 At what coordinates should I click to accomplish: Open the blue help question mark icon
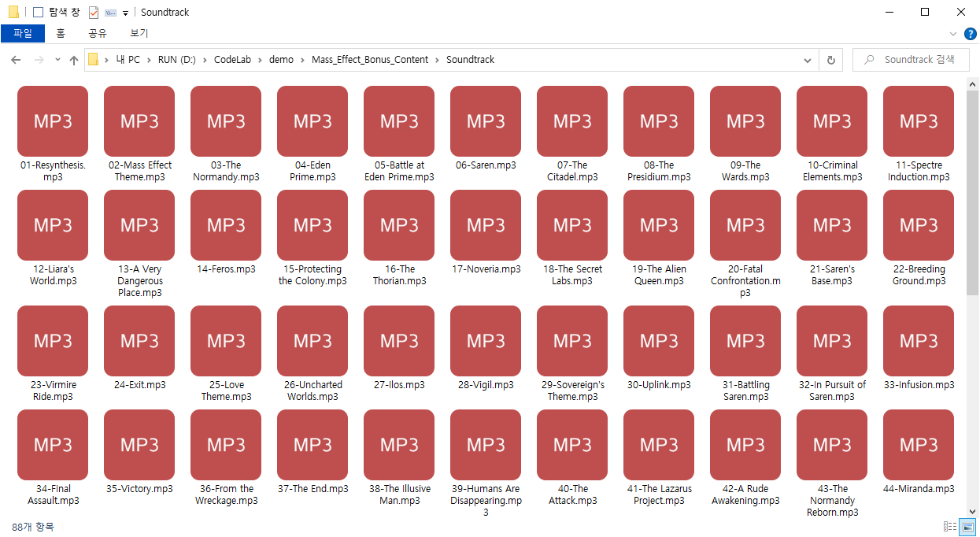[x=970, y=34]
